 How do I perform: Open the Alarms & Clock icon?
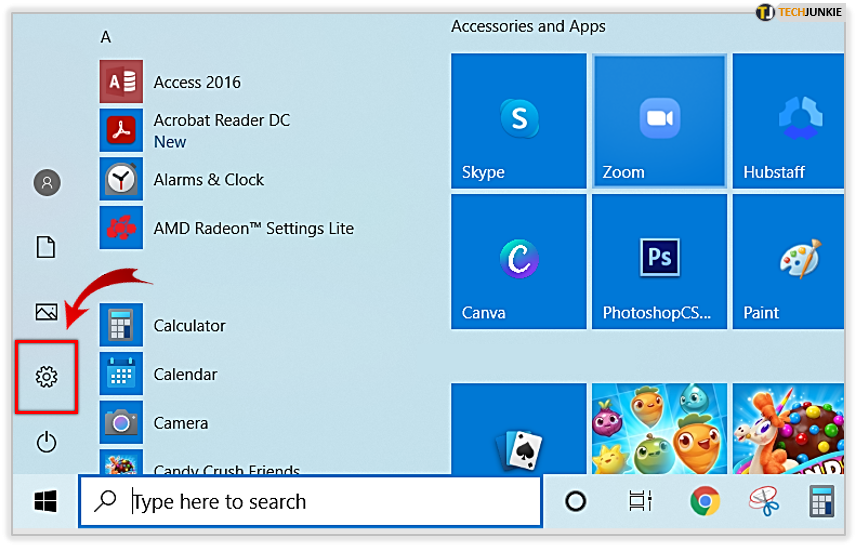point(121,179)
